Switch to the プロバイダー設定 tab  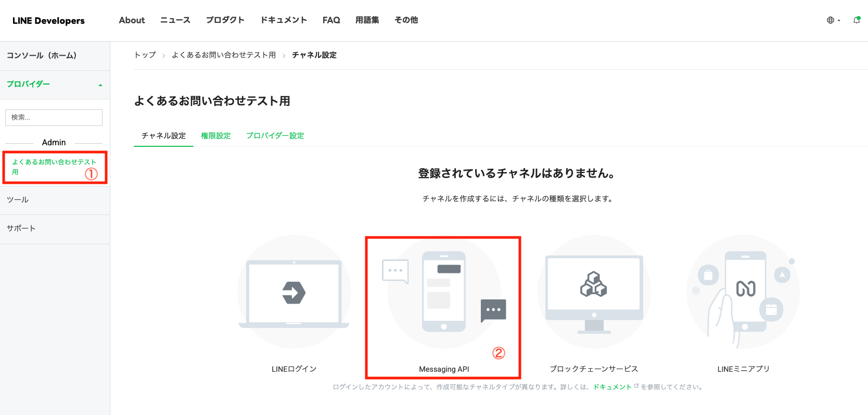click(275, 136)
